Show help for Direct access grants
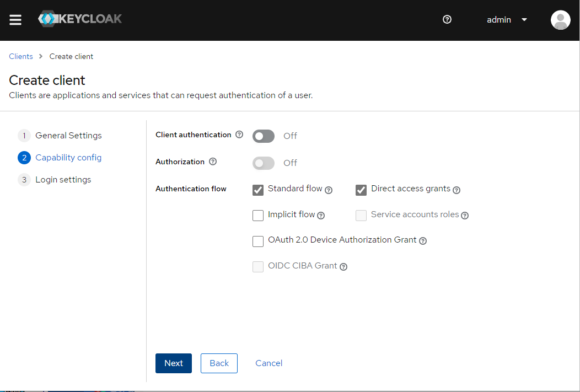The height and width of the screenshot is (392, 580). click(457, 190)
